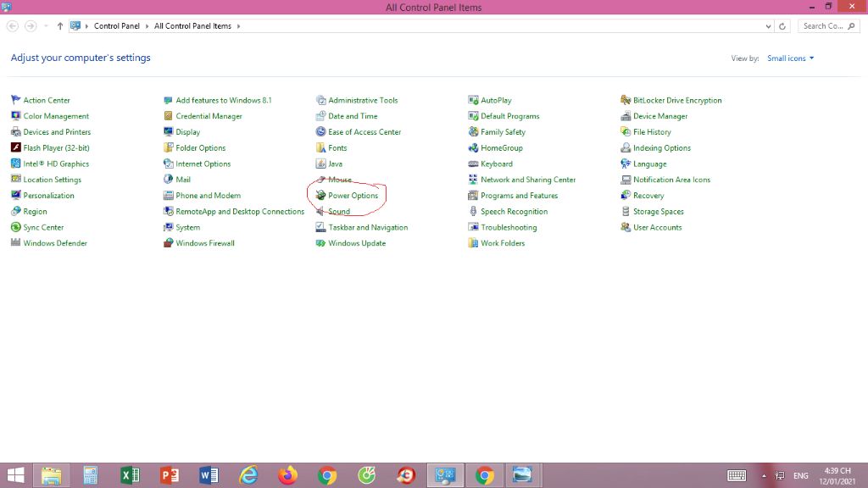The height and width of the screenshot is (488, 868).
Task: Go up one level with Up arrow
Action: click(x=60, y=26)
